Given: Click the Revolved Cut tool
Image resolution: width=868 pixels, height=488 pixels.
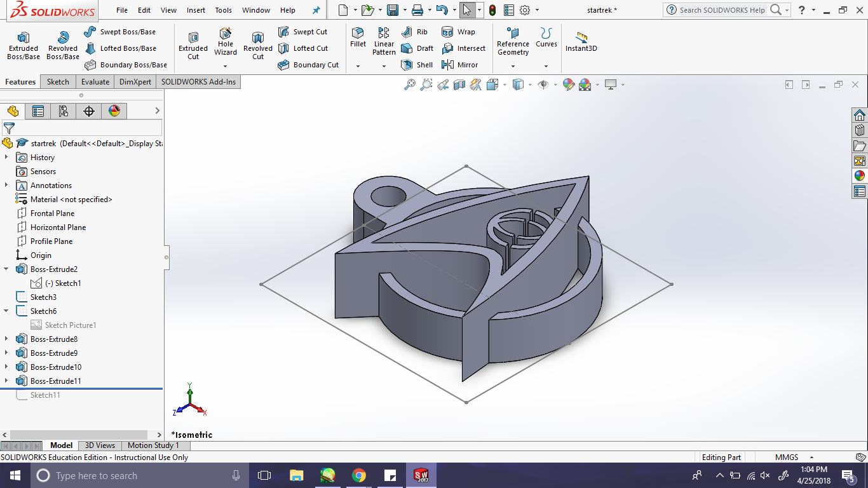Looking at the screenshot, I should [257, 46].
